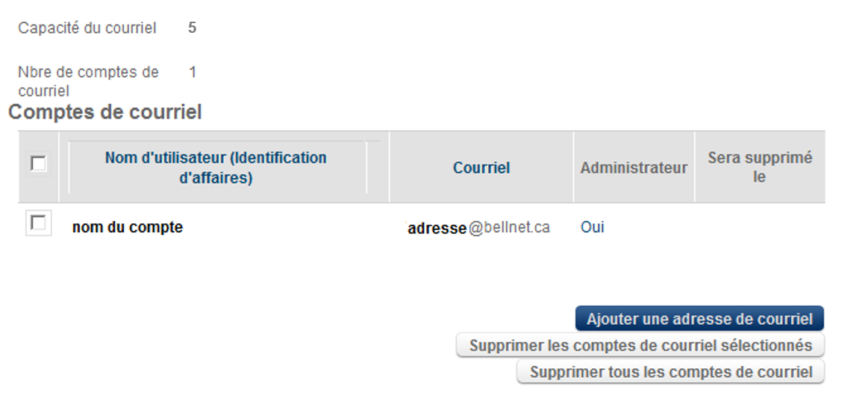The width and height of the screenshot is (868, 395).
Task: Click 'Ajouter une adresse de courriel' button
Action: coord(699,319)
